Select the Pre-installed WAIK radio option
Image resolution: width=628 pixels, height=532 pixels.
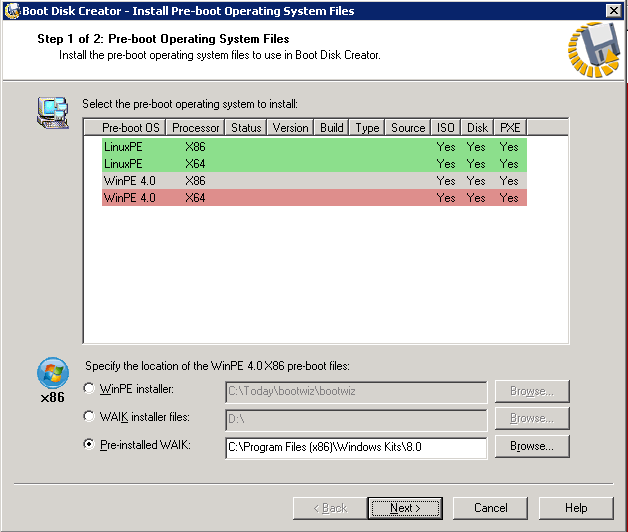[89, 444]
